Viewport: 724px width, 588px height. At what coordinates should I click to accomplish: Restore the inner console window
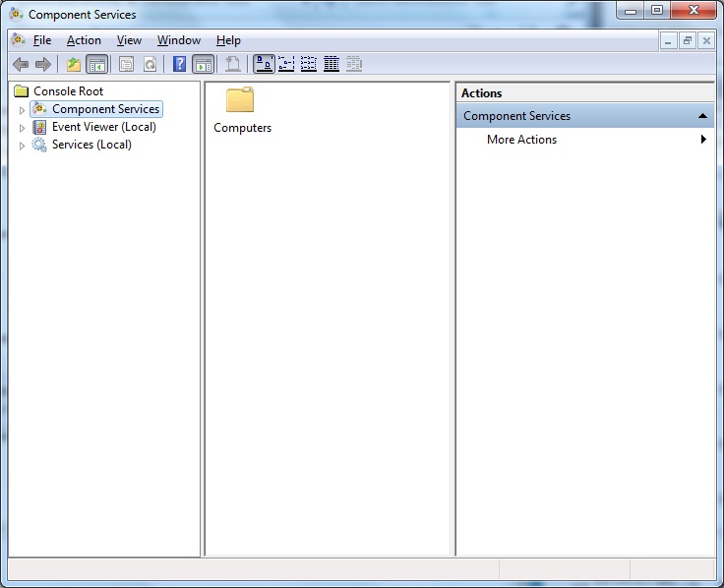pyautogui.click(x=687, y=41)
